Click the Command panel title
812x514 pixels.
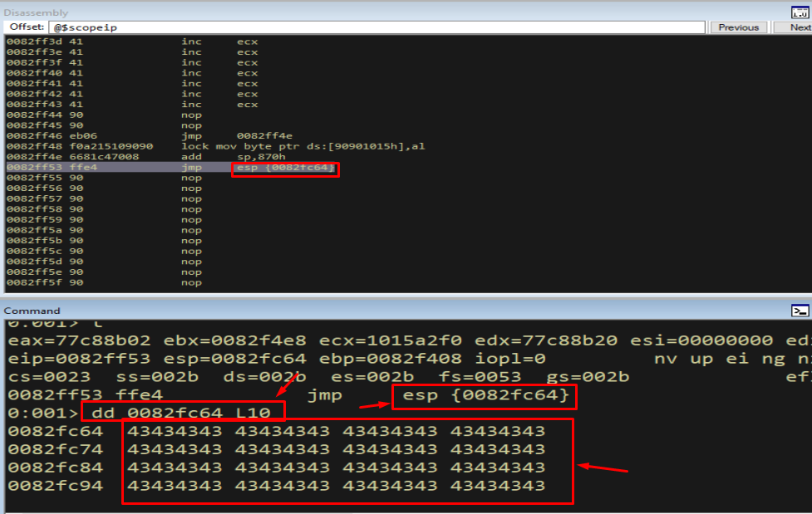[x=32, y=311]
